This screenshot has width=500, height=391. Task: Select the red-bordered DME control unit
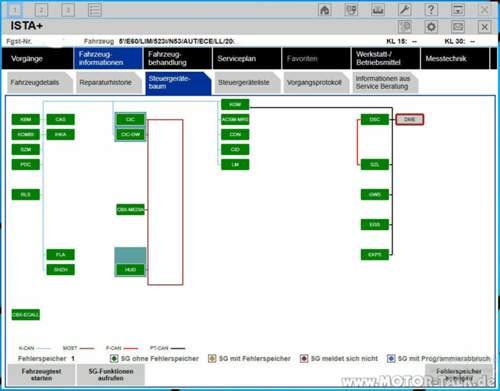[410, 119]
